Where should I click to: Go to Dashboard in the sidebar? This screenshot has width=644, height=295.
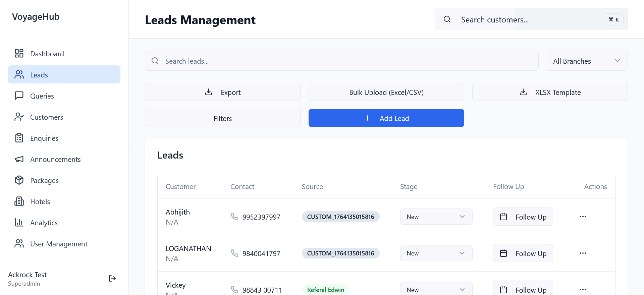64,54
